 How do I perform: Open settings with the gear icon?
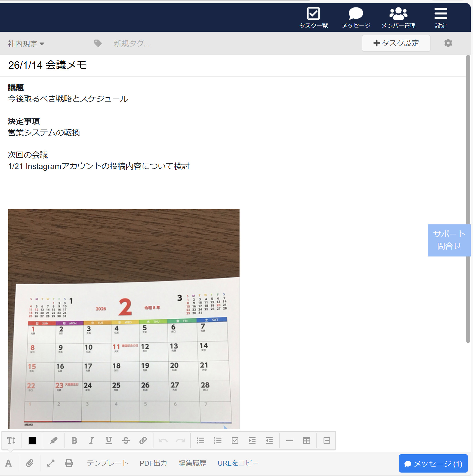448,43
